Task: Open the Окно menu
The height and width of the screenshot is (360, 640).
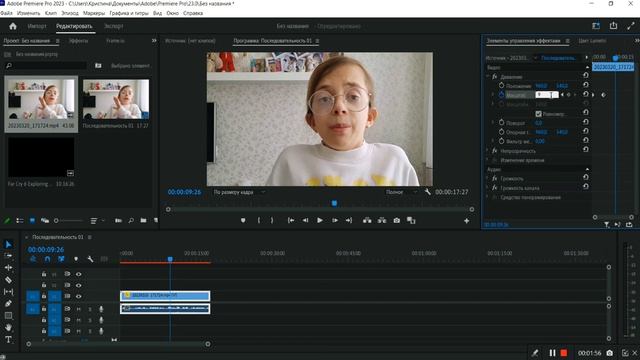Action: [173, 13]
